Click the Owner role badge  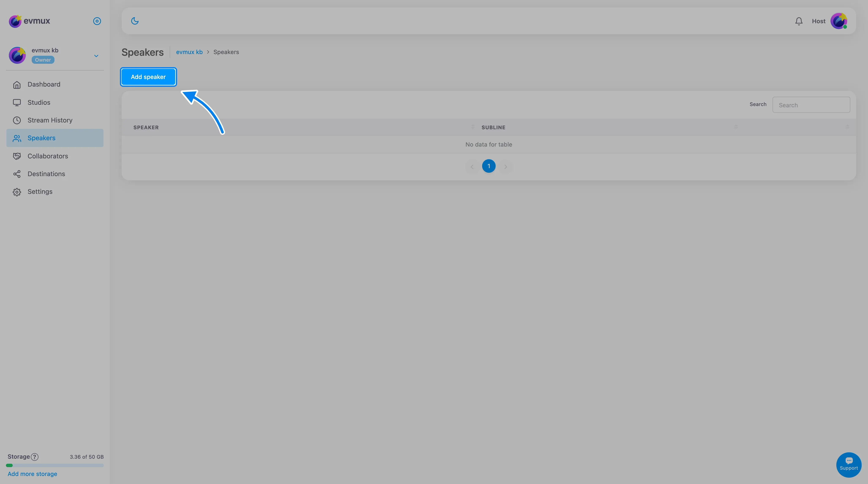point(43,60)
